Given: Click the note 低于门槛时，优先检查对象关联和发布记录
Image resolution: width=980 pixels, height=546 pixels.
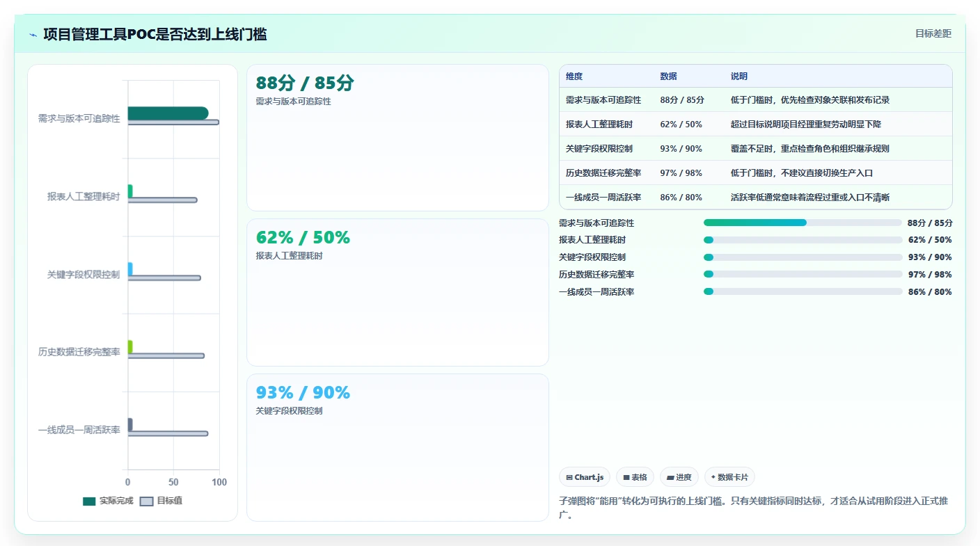Looking at the screenshot, I should click(810, 100).
